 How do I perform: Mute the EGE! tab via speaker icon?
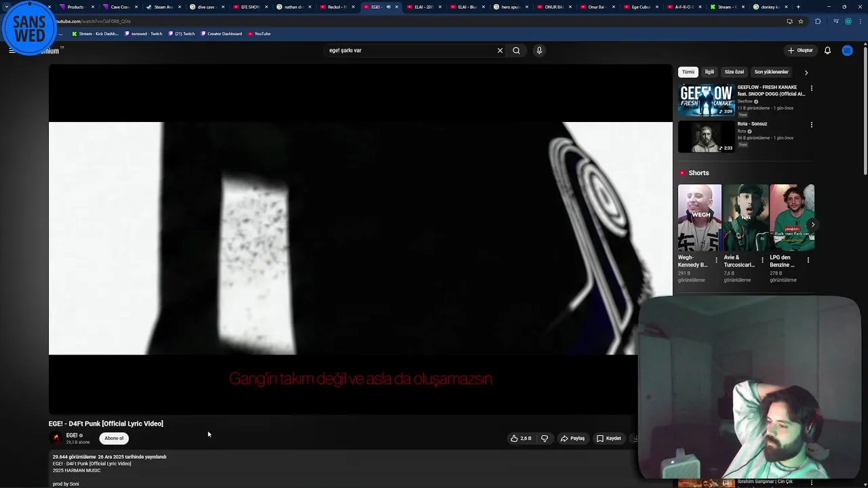coord(389,7)
